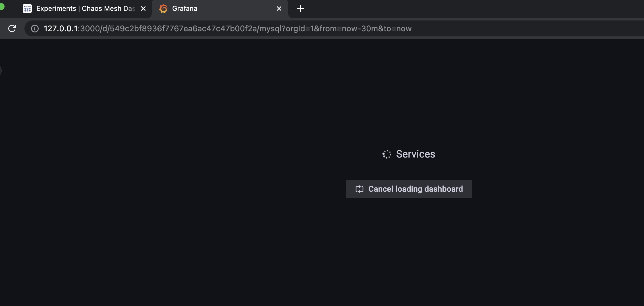Click the page reload icon

tap(12, 28)
